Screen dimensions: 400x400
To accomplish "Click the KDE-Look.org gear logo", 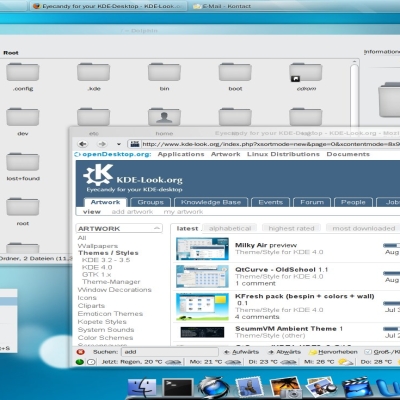I will pos(98,174).
